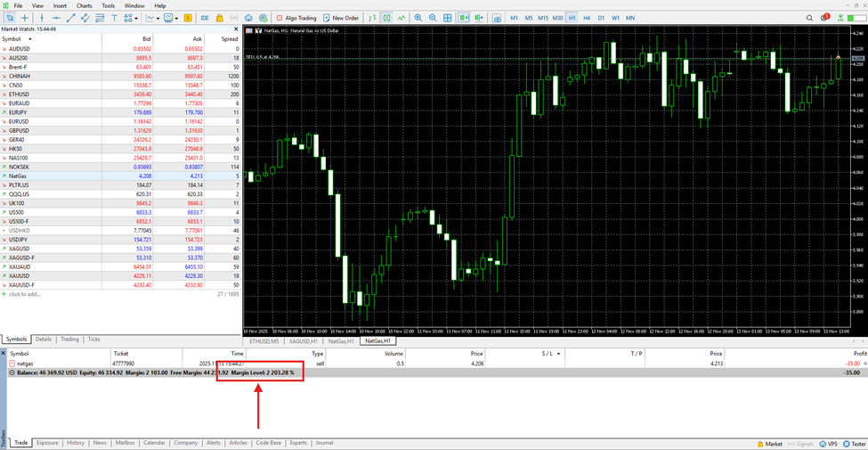This screenshot has width=868, height=450.
Task: Select the trendline drawing tool
Action: tap(71, 18)
